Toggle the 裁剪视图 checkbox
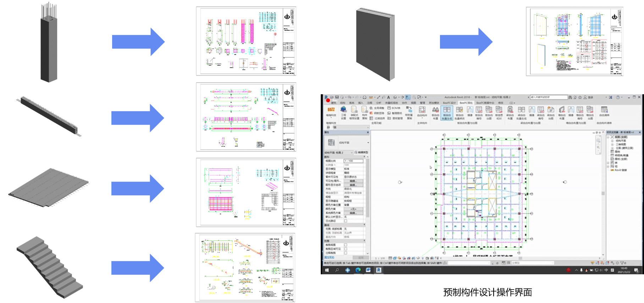Image resolution: width=644 pixels, height=303 pixels. [345, 245]
